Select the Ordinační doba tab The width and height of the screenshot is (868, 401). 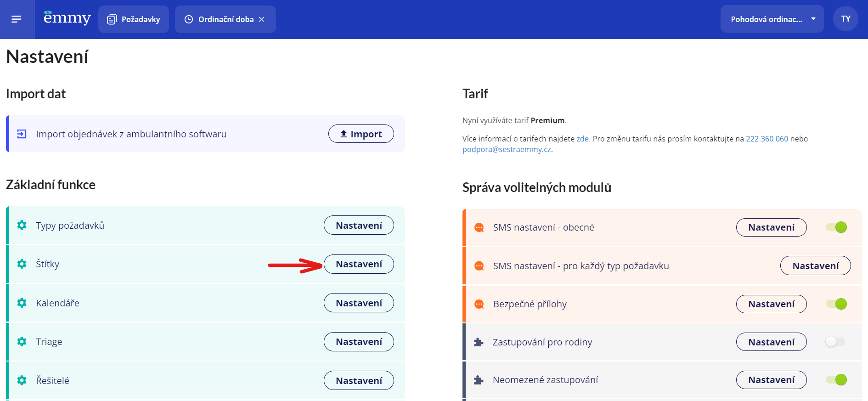pos(220,19)
